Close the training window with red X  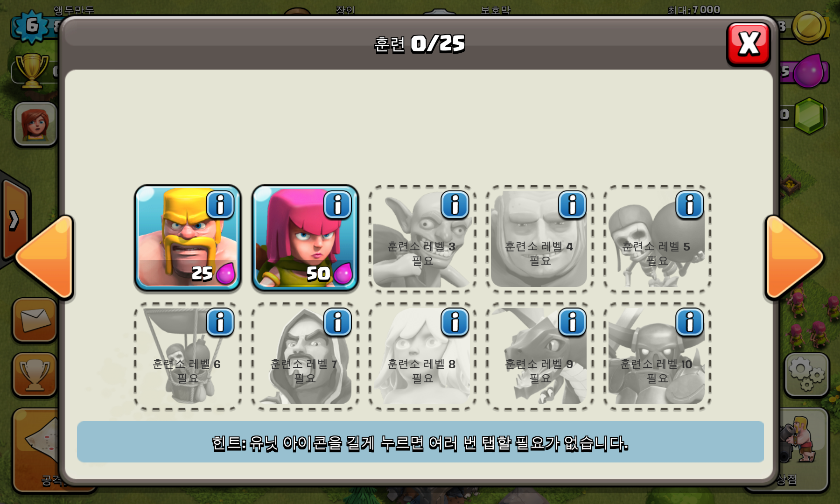[x=749, y=44]
